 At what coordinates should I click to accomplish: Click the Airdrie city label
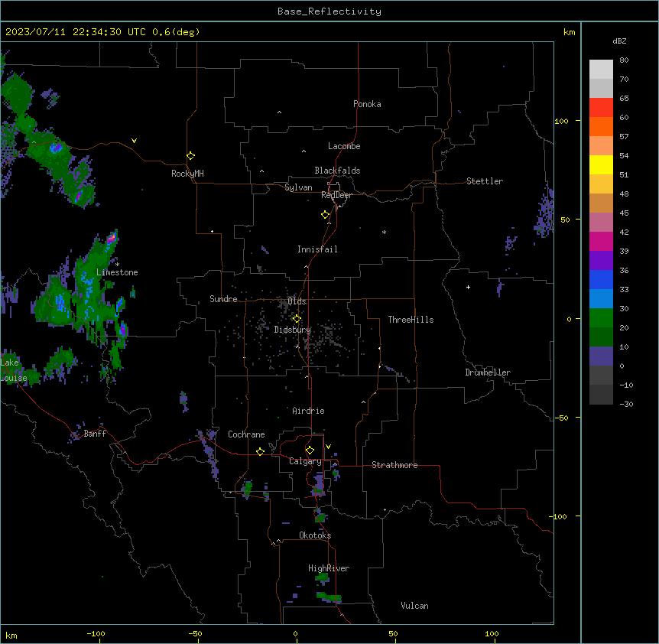coord(309,411)
